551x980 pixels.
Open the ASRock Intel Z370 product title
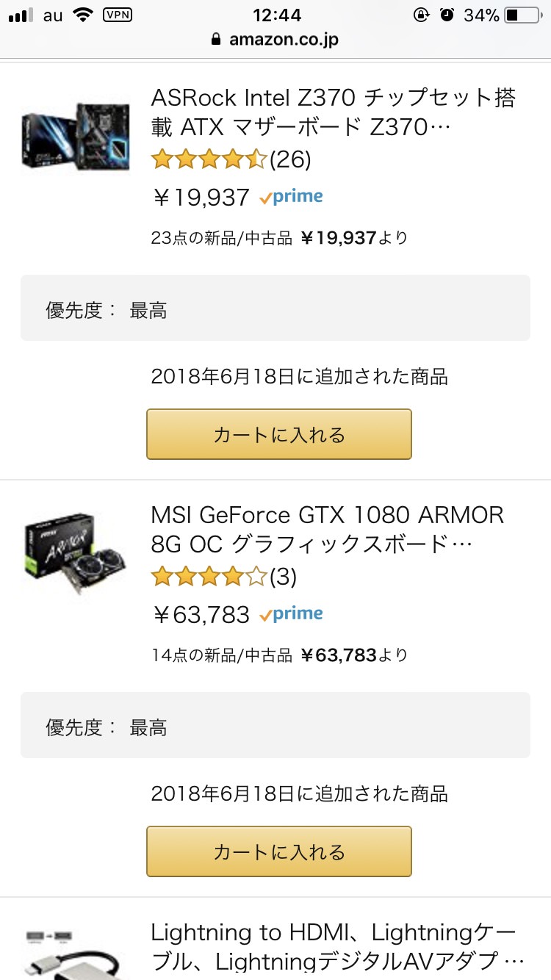pyautogui.click(x=334, y=112)
